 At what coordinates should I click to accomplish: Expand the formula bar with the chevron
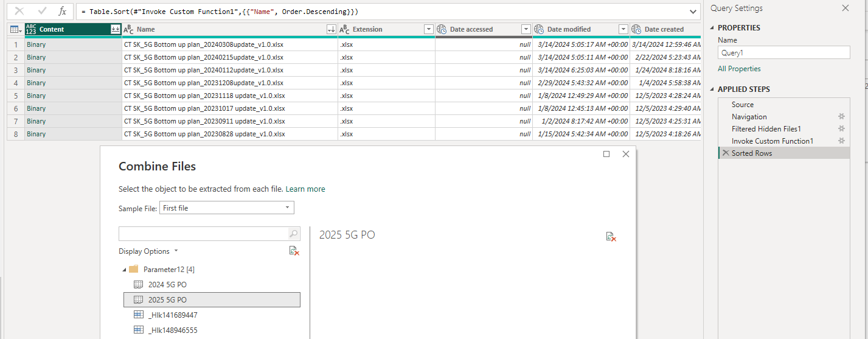coord(693,12)
